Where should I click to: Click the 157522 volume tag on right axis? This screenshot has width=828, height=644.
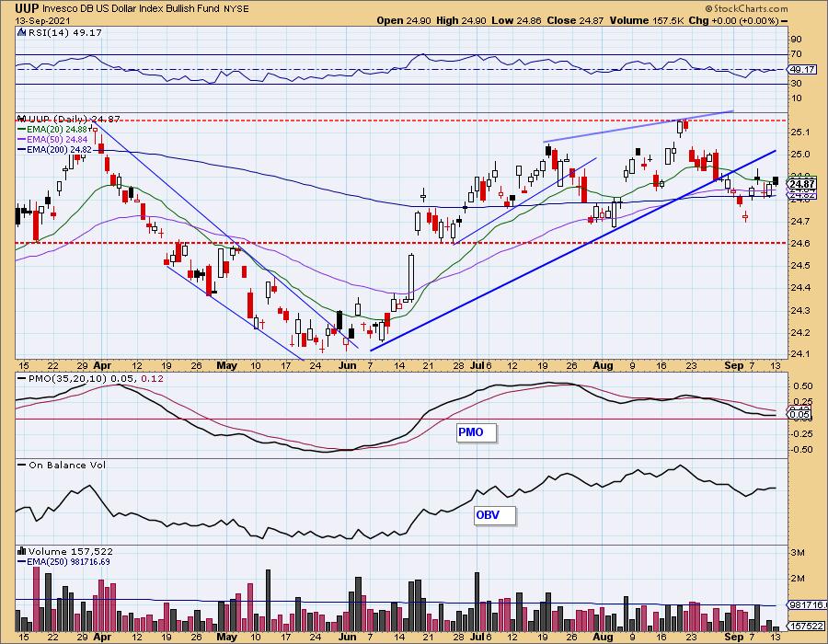[x=806, y=626]
